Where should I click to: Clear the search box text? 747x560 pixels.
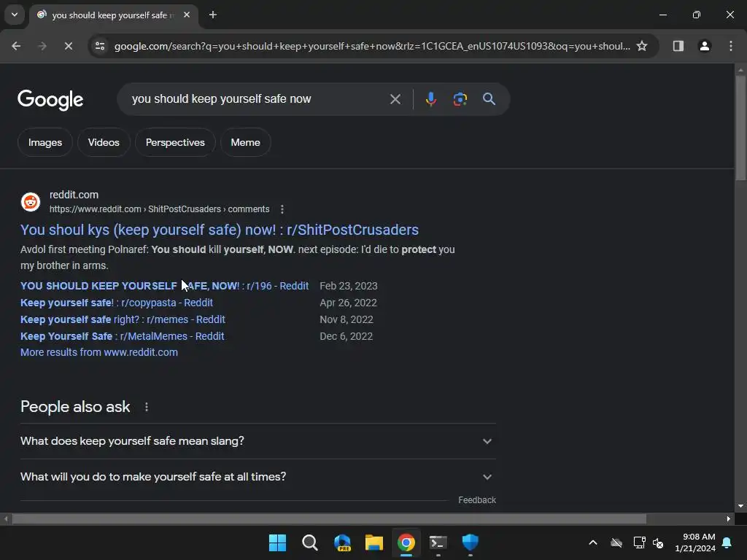395,99
